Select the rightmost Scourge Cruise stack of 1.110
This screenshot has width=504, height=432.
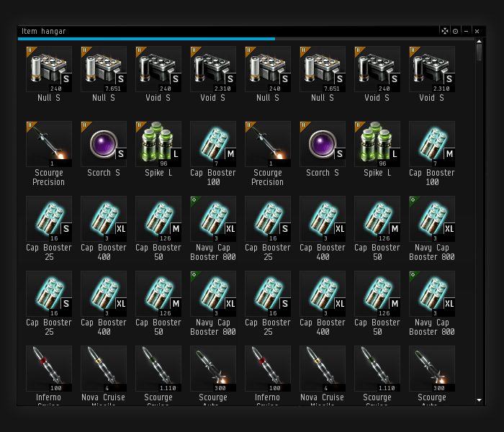coord(377,369)
